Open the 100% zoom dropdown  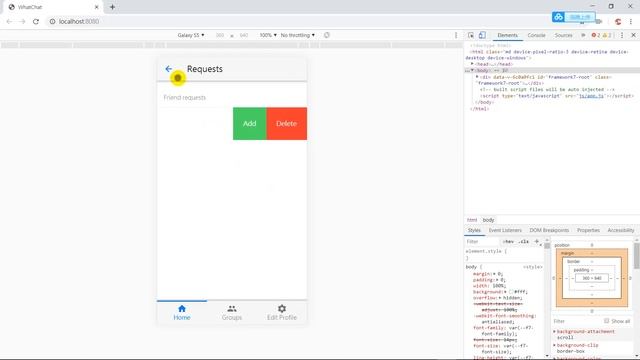[268, 35]
